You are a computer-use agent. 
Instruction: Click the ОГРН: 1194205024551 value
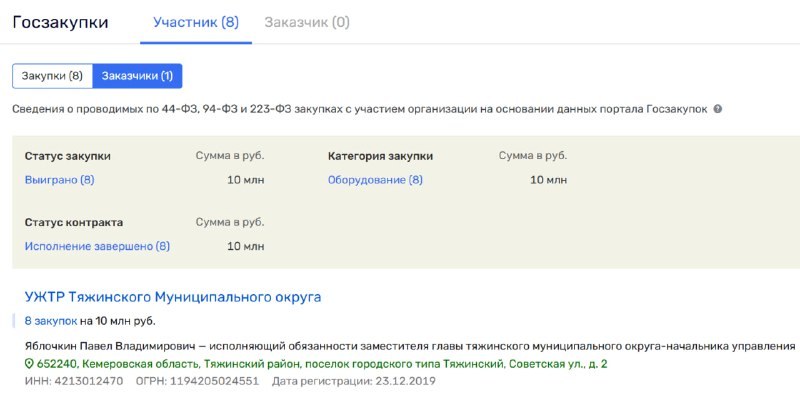pos(197,381)
